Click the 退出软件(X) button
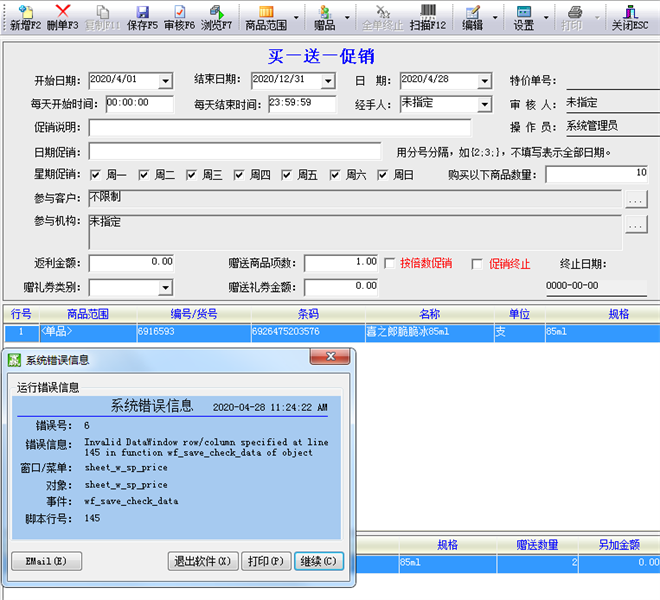The image size is (660, 600). coord(203,561)
